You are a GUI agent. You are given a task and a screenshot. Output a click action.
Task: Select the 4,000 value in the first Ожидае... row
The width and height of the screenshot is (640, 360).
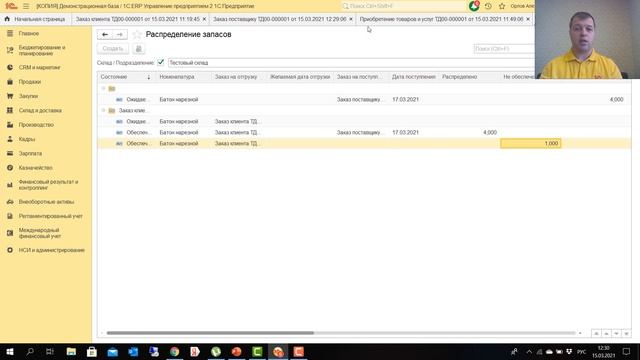pos(616,99)
